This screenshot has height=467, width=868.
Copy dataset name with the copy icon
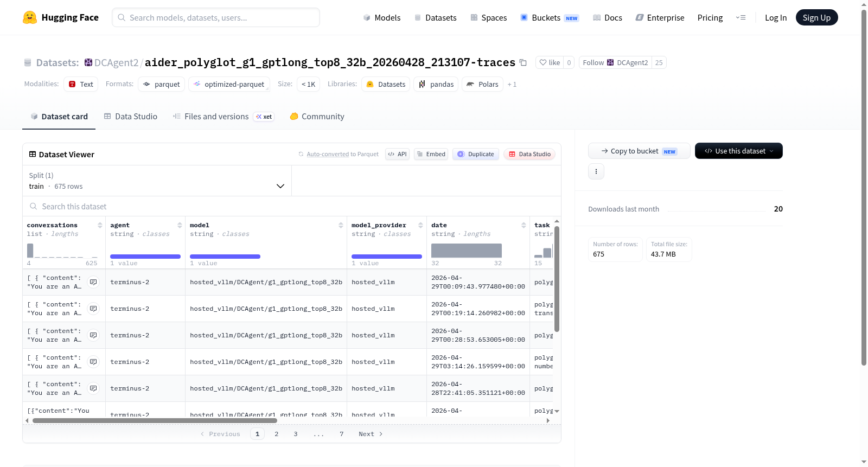click(x=523, y=62)
